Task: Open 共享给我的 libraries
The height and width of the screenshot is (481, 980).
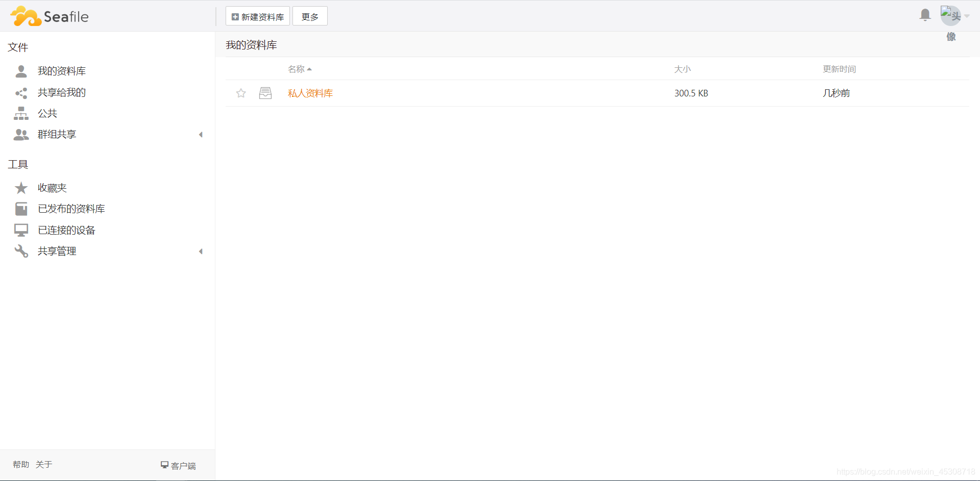Action: 62,92
